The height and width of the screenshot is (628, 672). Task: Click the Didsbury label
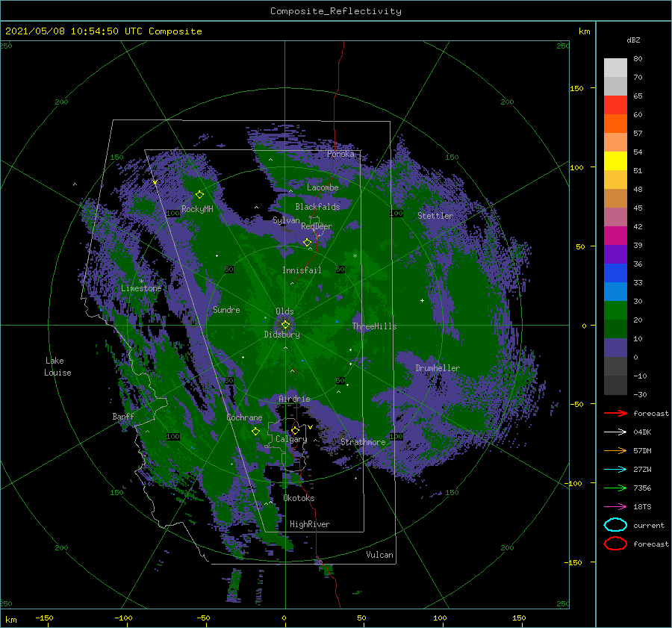tap(282, 335)
